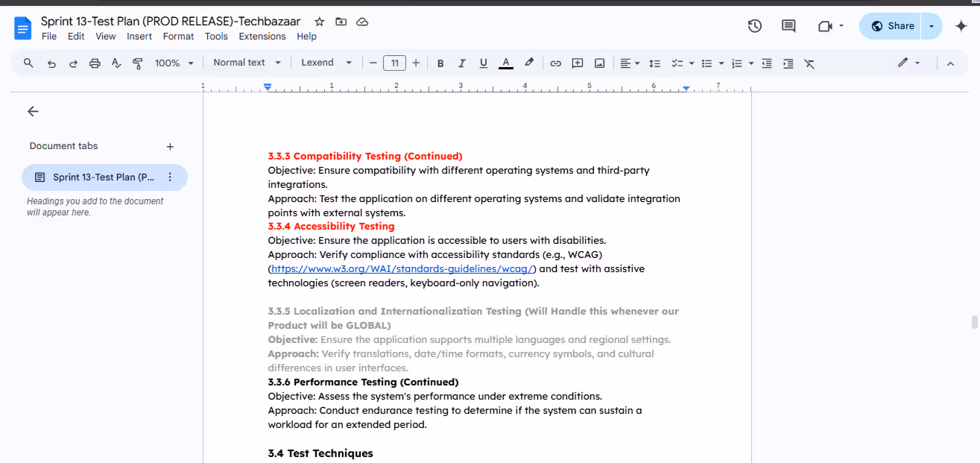Toggle bold formatting

pos(440,63)
